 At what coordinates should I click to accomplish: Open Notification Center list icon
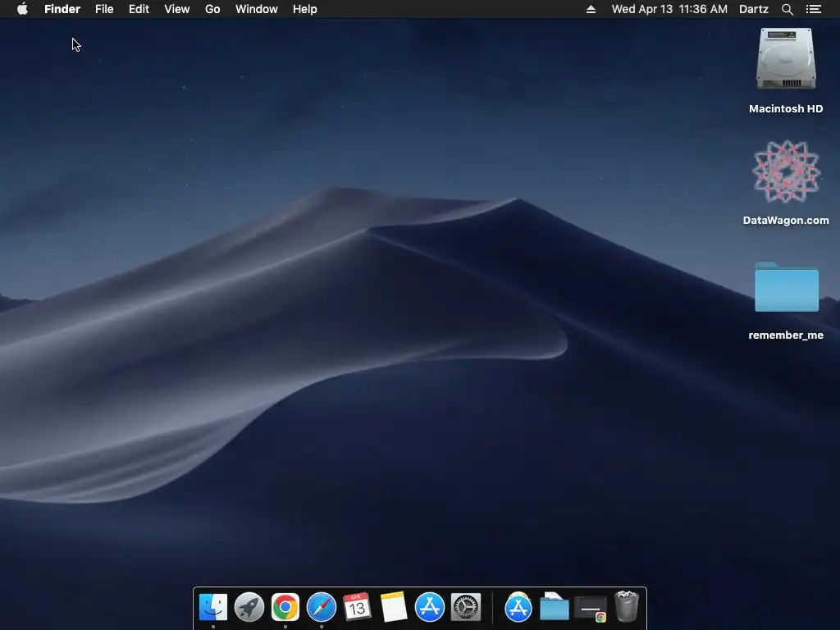tap(813, 9)
